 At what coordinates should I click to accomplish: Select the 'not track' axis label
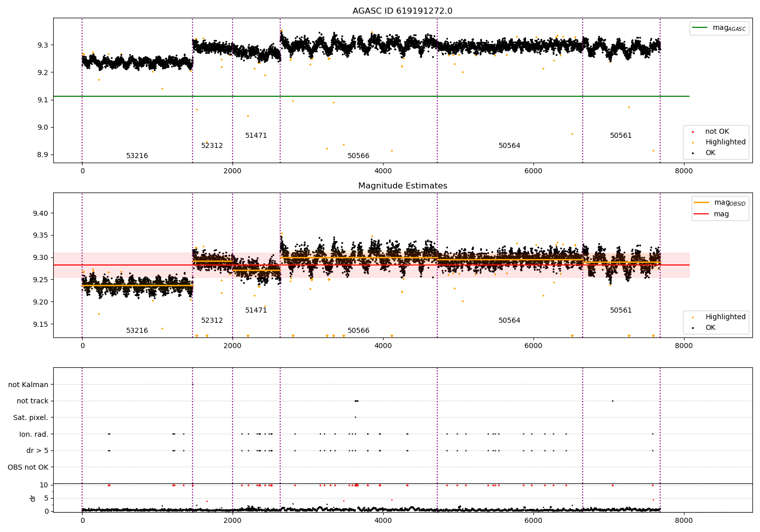pyautogui.click(x=32, y=401)
